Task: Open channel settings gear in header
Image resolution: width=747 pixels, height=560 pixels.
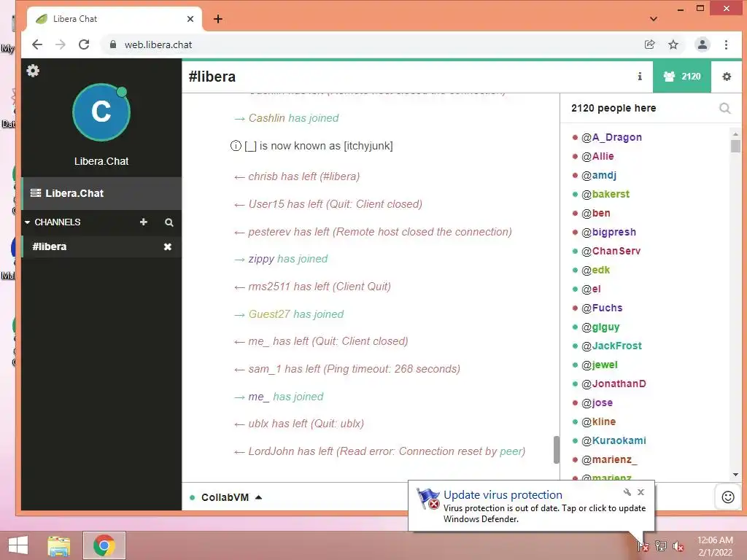Action: pyautogui.click(x=727, y=76)
